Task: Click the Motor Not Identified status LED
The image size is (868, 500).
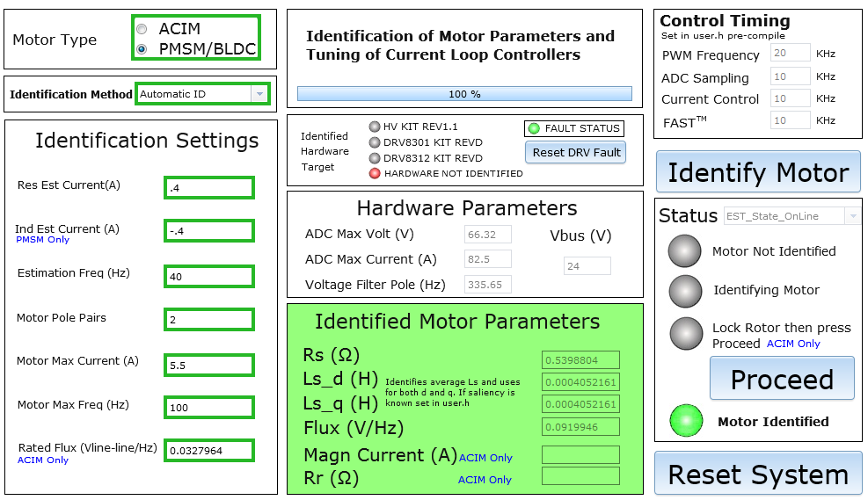Action: 685,251
